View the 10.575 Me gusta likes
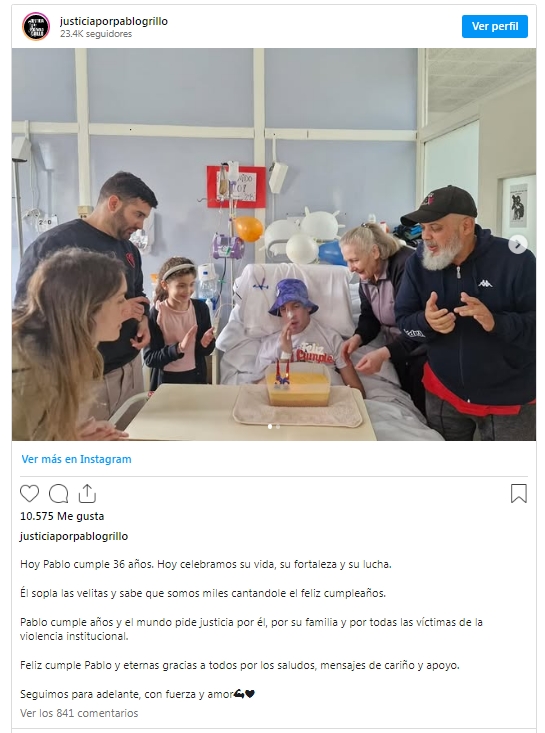Screen dimensions: 545x733 pos(62,516)
